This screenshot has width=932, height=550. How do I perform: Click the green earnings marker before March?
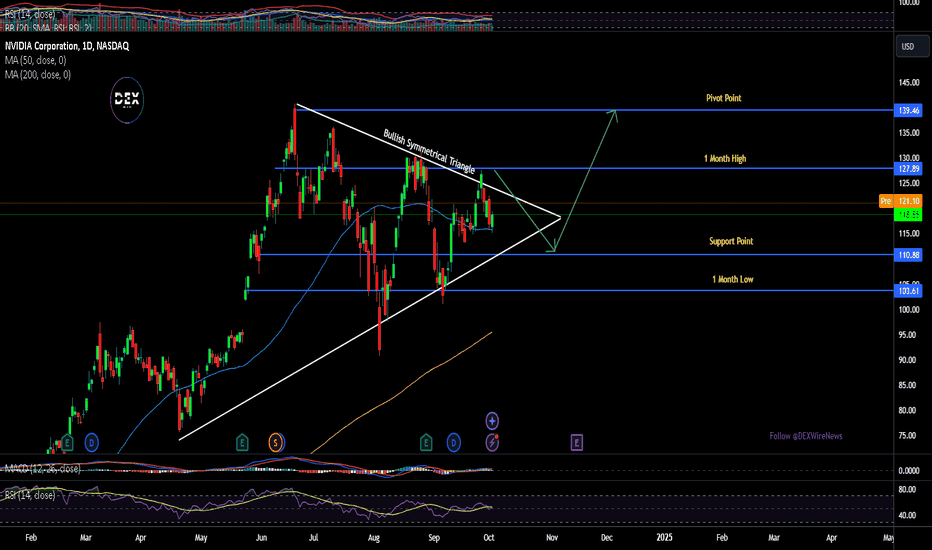(67, 442)
